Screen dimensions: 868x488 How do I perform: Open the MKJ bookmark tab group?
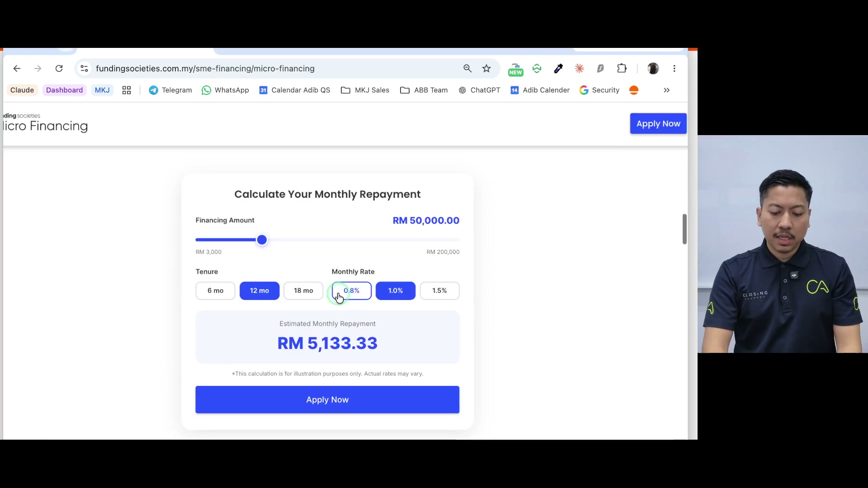(x=102, y=90)
